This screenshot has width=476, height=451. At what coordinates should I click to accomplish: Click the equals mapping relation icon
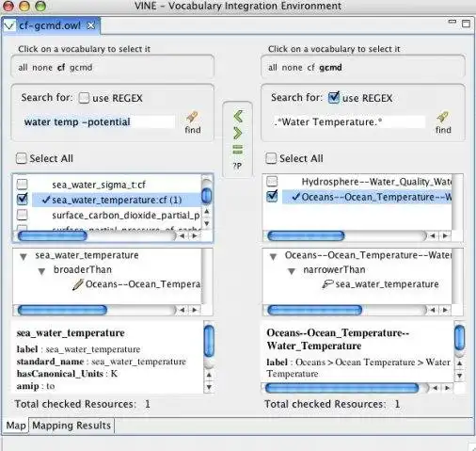[238, 150]
